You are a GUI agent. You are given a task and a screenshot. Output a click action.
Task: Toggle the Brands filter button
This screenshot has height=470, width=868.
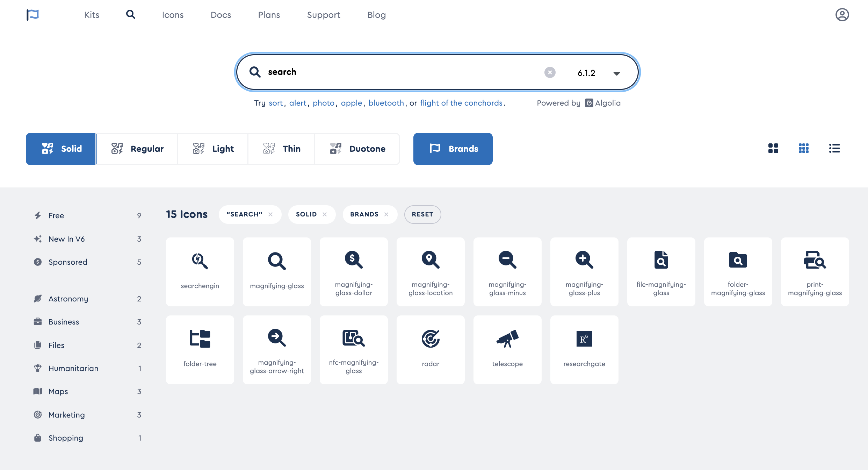click(453, 149)
